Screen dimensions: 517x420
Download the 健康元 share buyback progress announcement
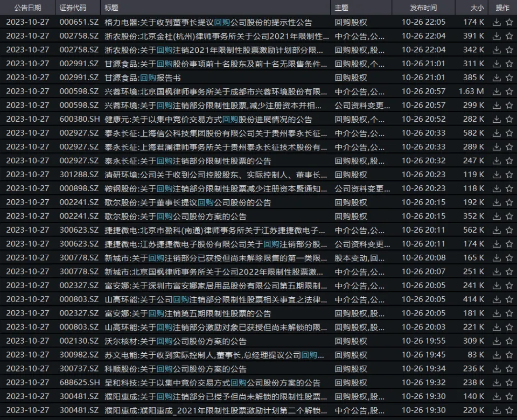click(x=497, y=119)
